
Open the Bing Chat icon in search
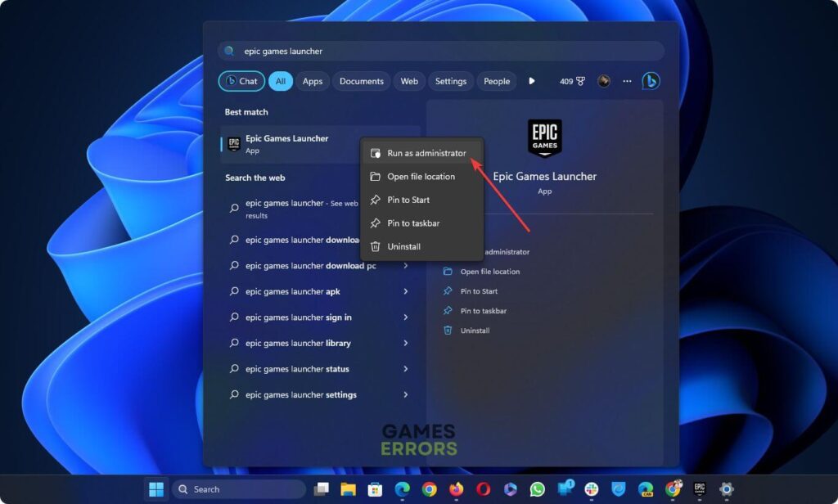tap(650, 81)
